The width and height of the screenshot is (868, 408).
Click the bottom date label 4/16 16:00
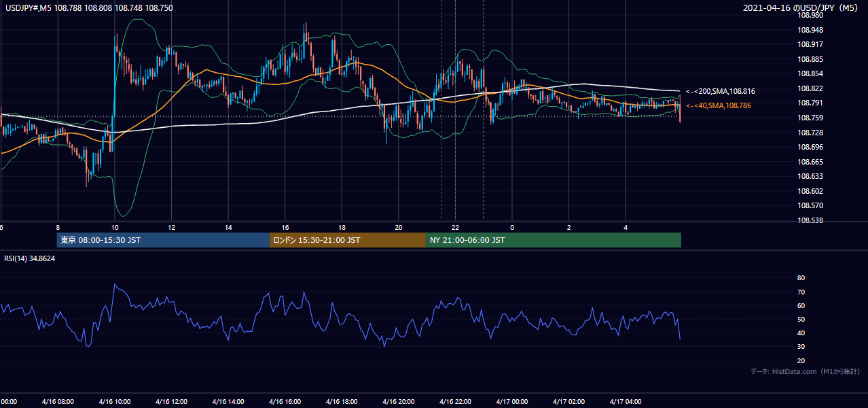tap(285, 401)
